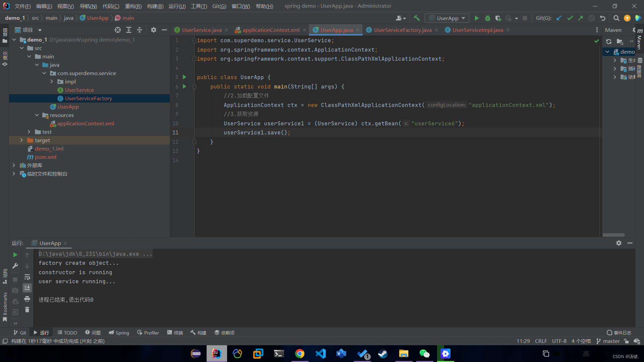Open 终端 terminal tool window
Viewport: 644px width, 362px height.
click(175, 333)
